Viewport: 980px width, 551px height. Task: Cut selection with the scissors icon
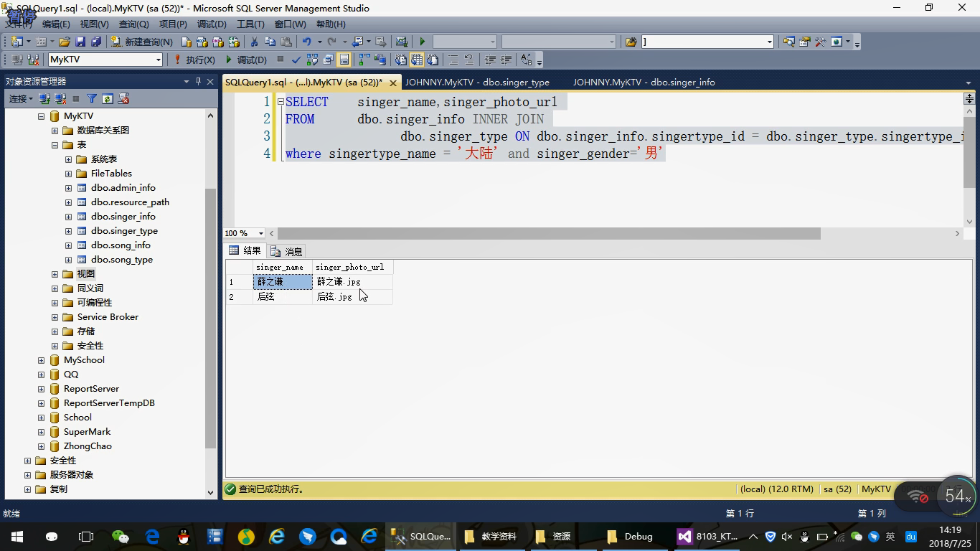[x=254, y=42]
